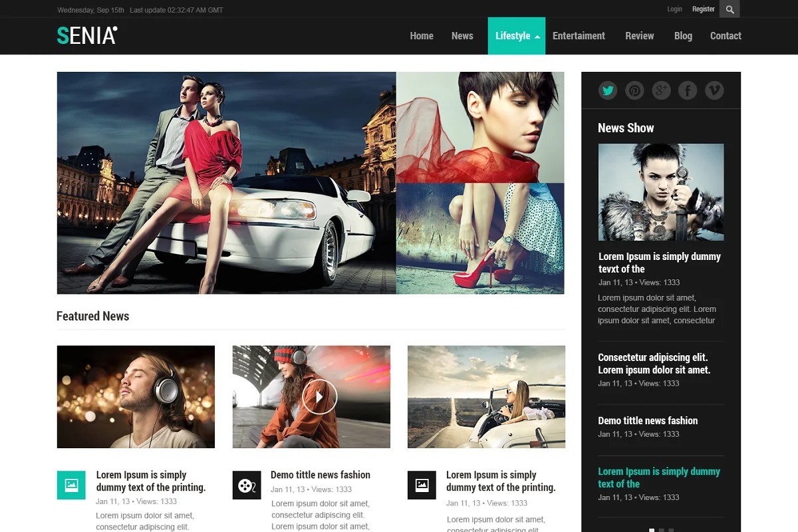Go to the Entertaiment menu item
The height and width of the screenshot is (532, 798).
(x=579, y=36)
